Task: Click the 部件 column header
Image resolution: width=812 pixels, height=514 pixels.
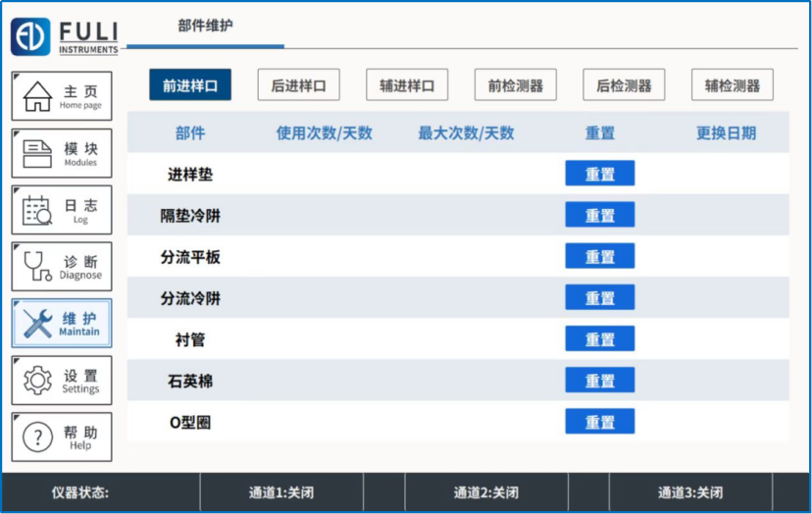Action: (190, 133)
